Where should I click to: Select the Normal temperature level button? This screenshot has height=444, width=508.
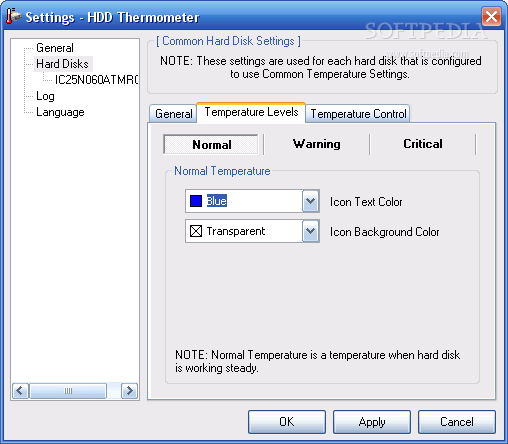211,144
